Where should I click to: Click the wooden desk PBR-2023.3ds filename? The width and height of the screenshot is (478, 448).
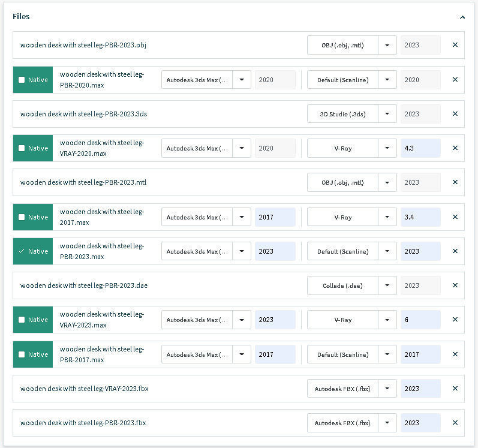[83, 114]
